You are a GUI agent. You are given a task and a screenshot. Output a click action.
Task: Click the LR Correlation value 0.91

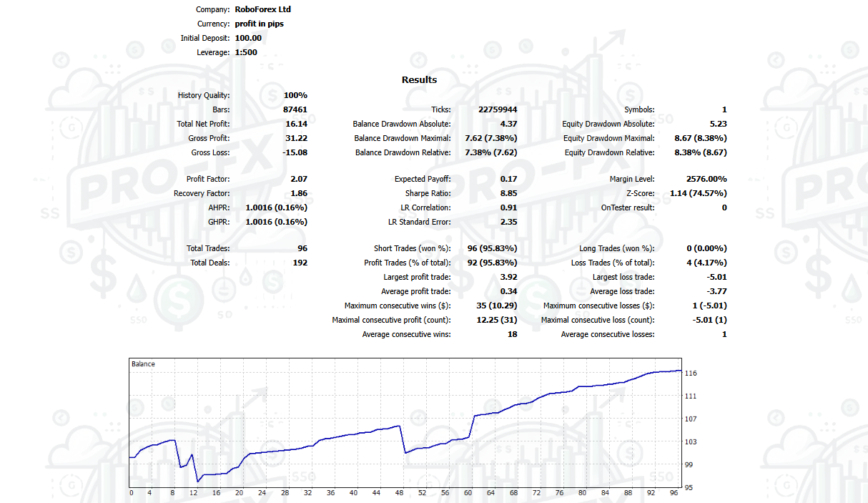[x=508, y=207]
